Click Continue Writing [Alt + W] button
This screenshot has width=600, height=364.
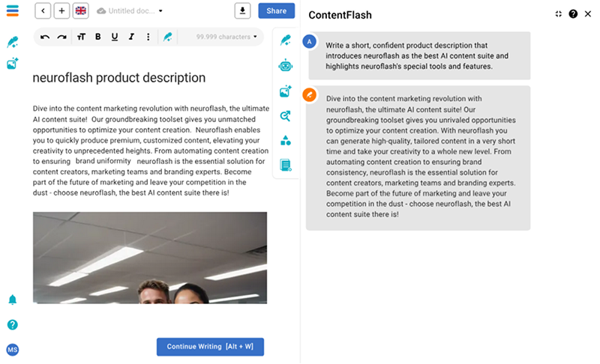210,347
